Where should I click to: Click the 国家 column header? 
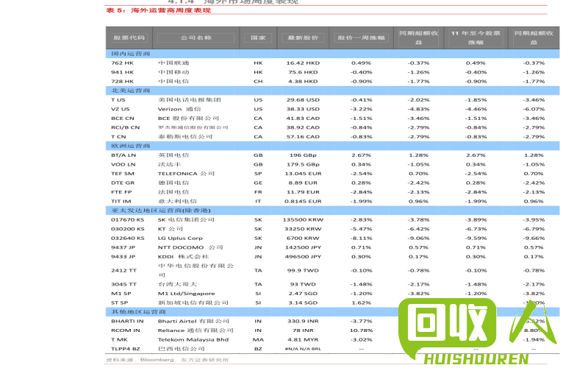coord(258,38)
